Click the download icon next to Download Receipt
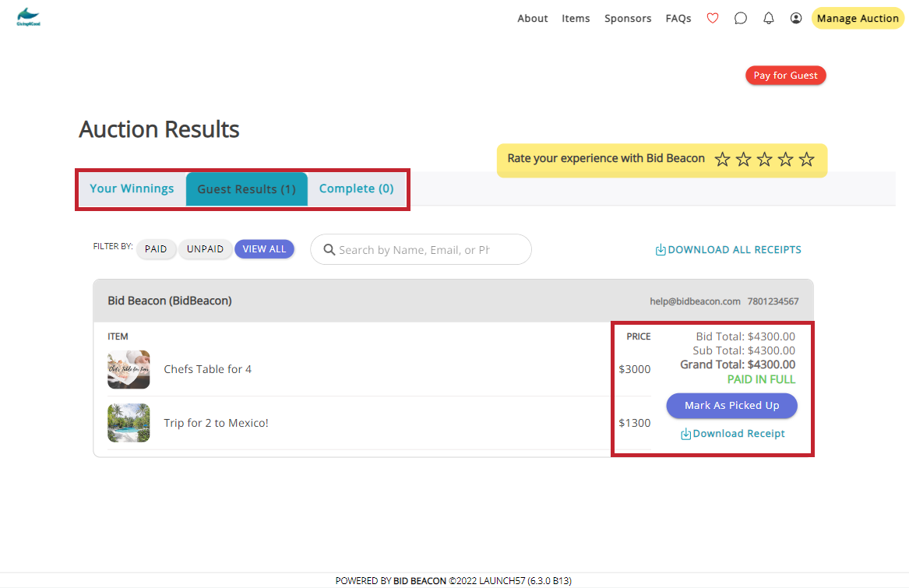 pyautogui.click(x=686, y=433)
